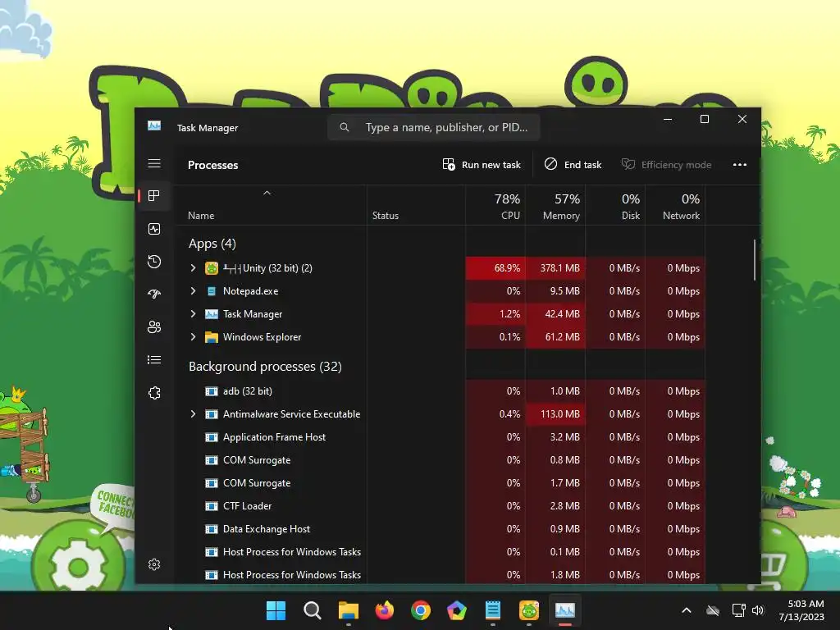Open the Details sidebar icon
840x630 pixels.
point(154,359)
